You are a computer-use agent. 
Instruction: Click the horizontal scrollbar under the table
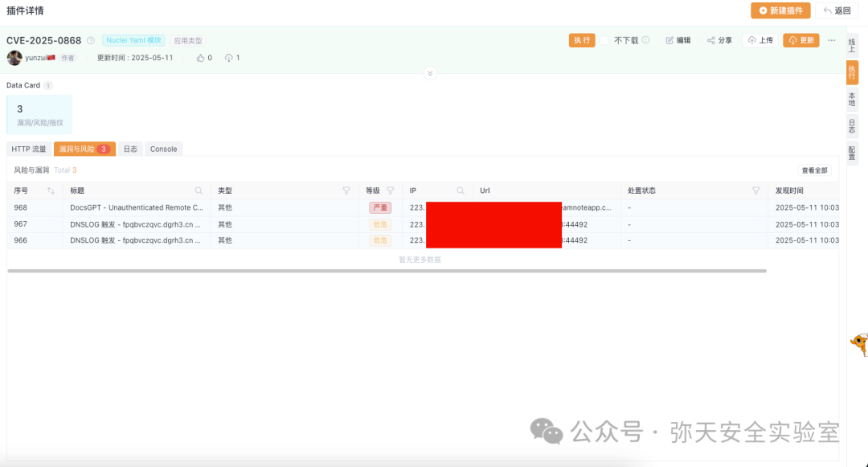pyautogui.click(x=387, y=271)
